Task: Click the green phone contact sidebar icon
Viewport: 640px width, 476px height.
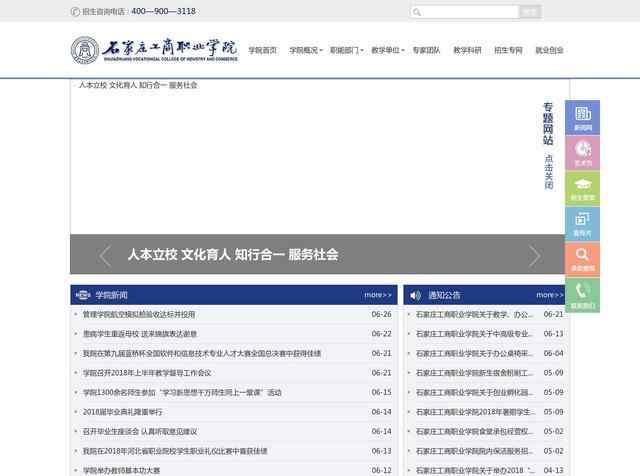Action: click(x=582, y=296)
